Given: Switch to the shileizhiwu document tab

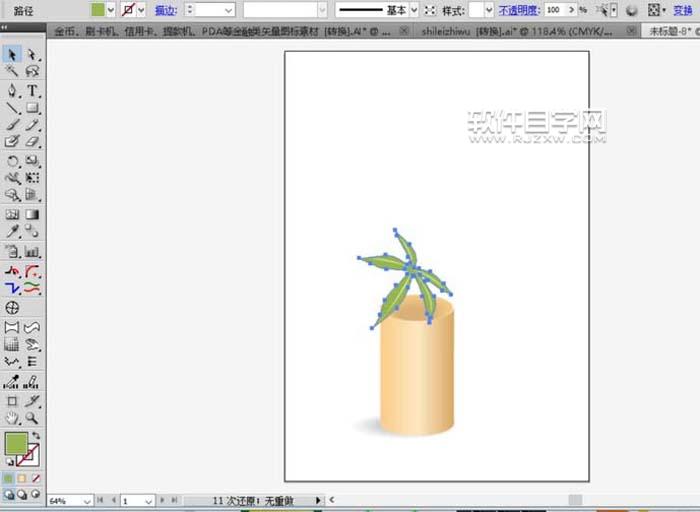Looking at the screenshot, I should point(517,31).
